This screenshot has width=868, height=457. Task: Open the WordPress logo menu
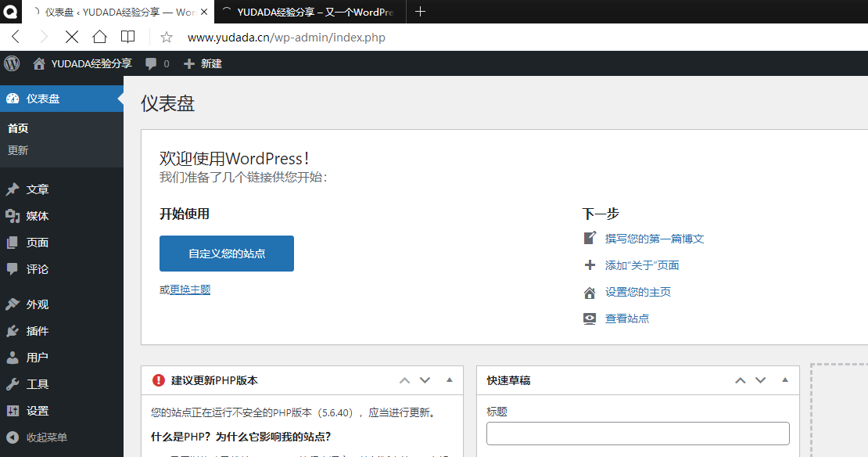tap(13, 63)
